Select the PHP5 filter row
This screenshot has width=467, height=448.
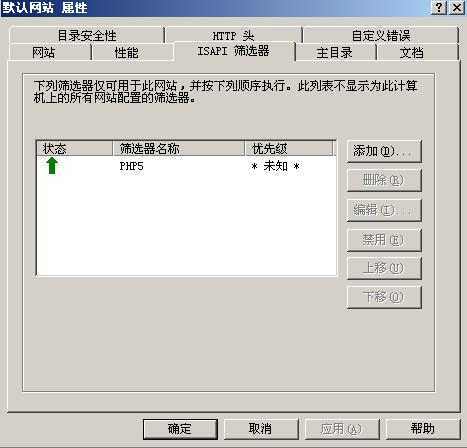(186, 166)
